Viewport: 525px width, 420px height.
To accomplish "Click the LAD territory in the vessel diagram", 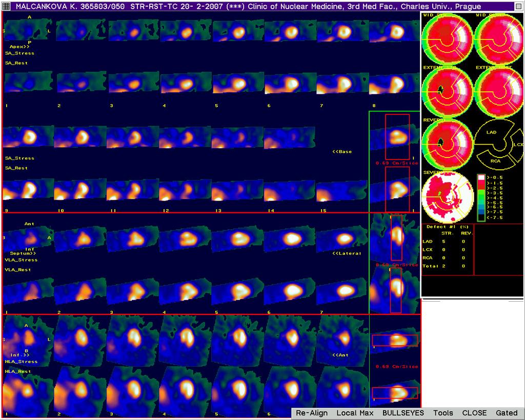I will (491, 132).
